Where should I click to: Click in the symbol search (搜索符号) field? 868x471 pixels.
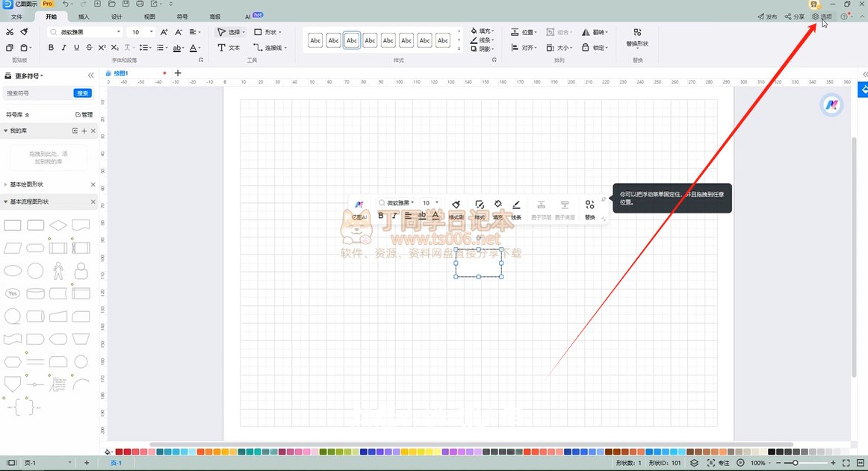[x=37, y=93]
